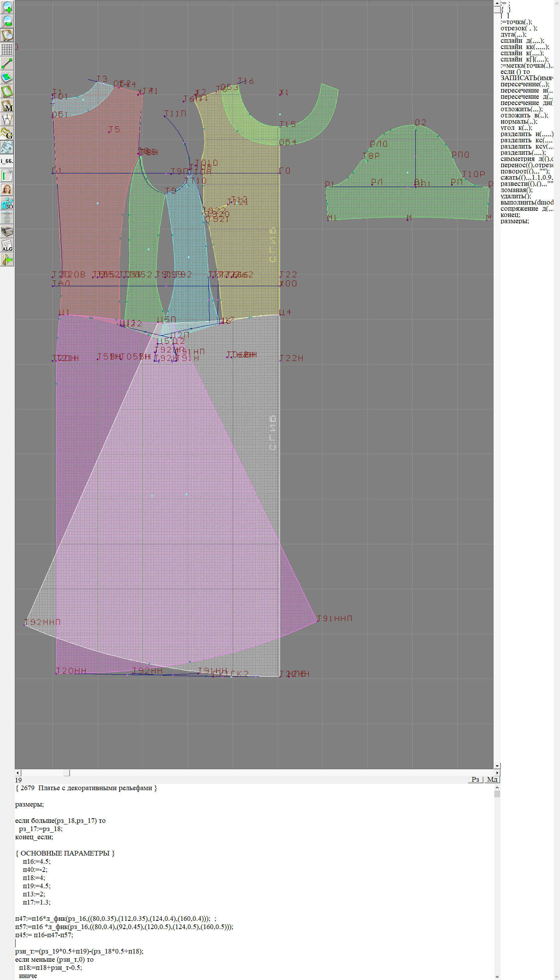Open the pattern pieces 'M' icon
This screenshot has height=980, width=560.
tap(7, 106)
